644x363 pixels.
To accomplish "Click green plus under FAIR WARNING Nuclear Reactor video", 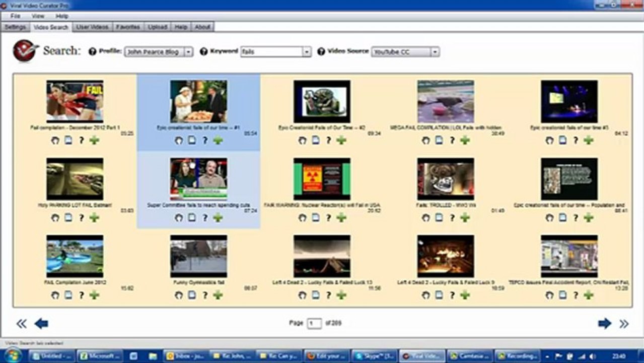I will click(341, 217).
